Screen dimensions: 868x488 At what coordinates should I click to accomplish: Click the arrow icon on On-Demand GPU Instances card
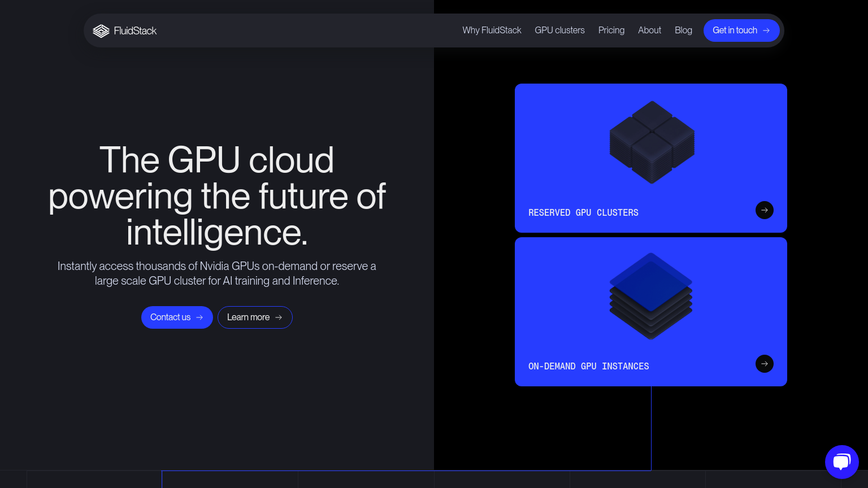pos(765,364)
